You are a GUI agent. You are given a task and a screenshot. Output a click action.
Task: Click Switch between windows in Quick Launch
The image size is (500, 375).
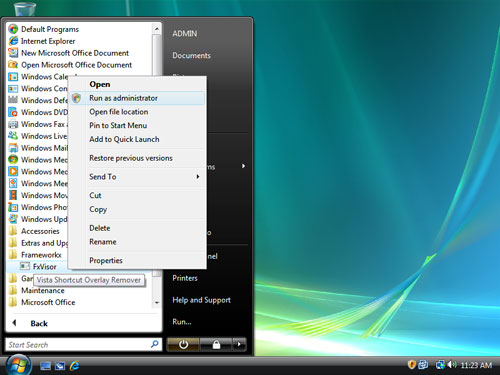60,366
